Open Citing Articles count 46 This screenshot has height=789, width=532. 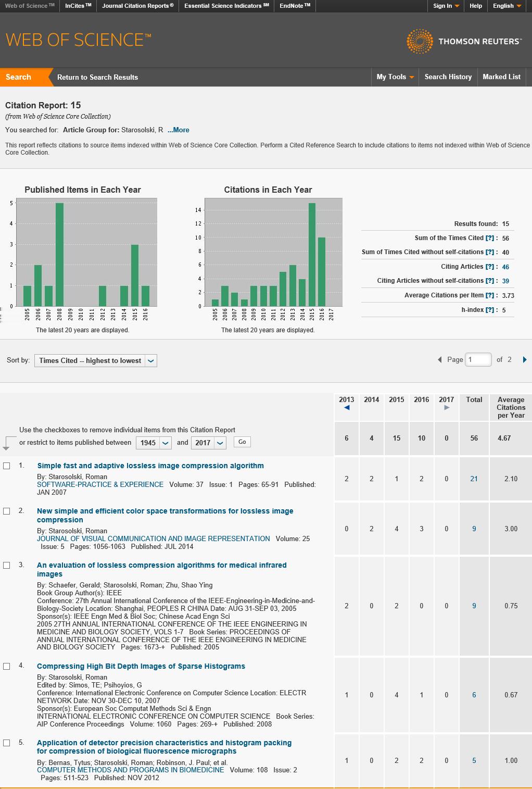click(505, 267)
